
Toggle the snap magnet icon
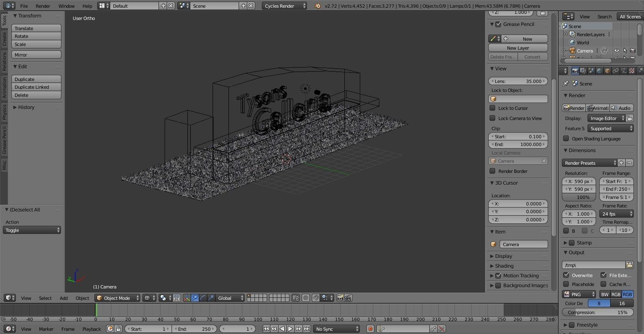(x=316, y=298)
